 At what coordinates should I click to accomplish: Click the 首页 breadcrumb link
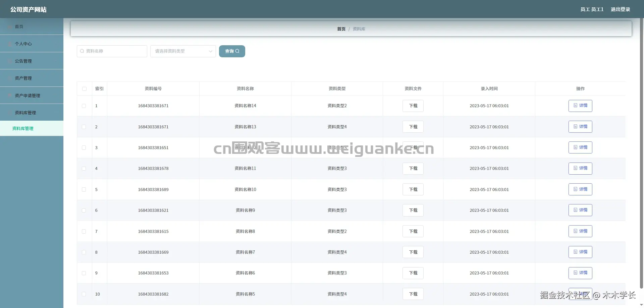pos(341,29)
